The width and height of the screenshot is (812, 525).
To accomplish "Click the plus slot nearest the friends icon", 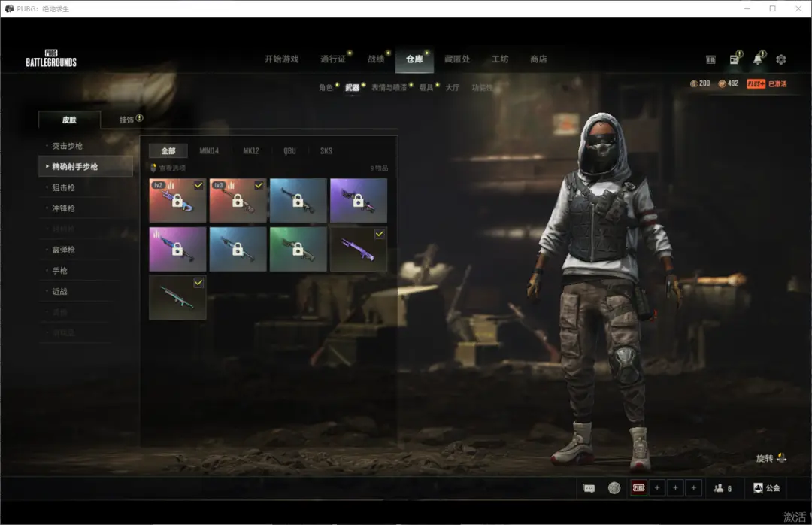I will pyautogui.click(x=693, y=487).
